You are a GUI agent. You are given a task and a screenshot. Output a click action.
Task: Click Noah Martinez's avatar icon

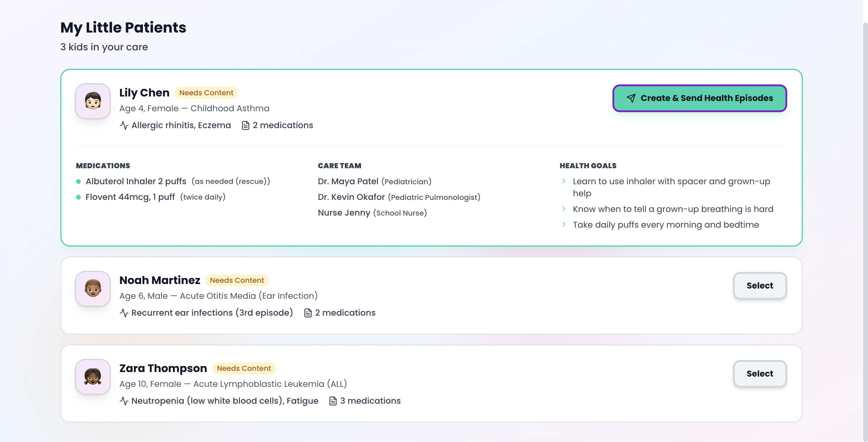pyautogui.click(x=93, y=289)
